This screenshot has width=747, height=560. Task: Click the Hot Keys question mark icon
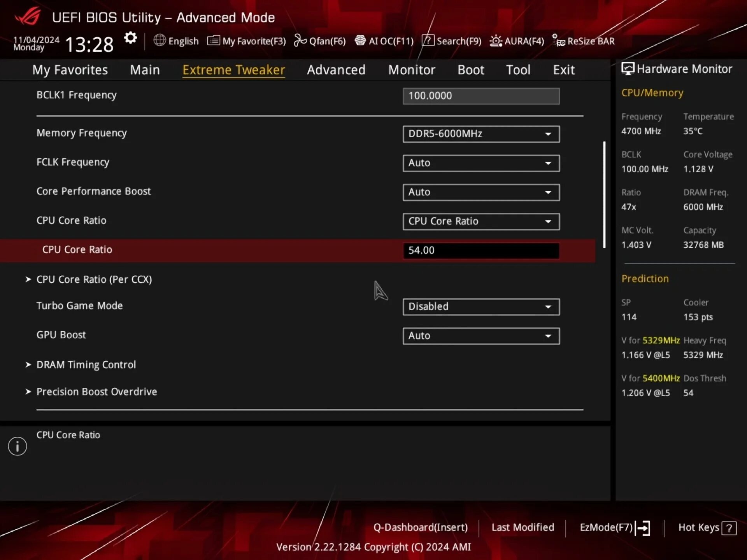click(729, 528)
